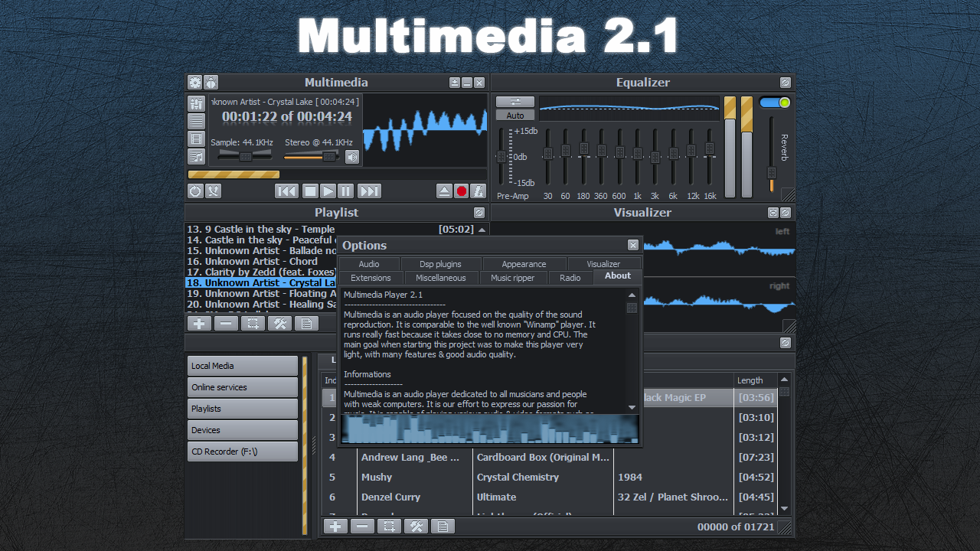Open equalizer presets button above Auto

(515, 102)
